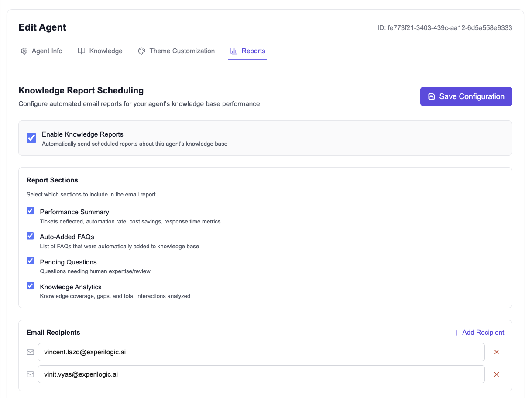This screenshot has width=532, height=398.
Task: Uncheck the Performance Summary section
Action: click(30, 211)
